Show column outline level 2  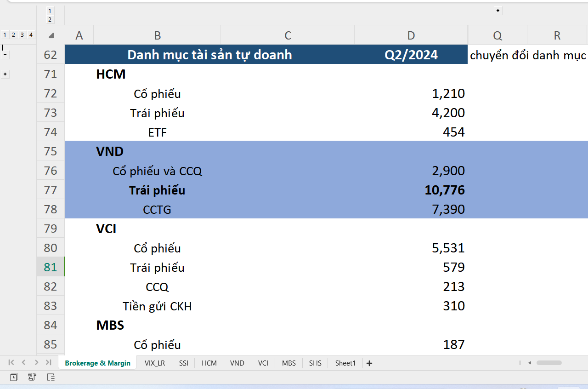coord(50,19)
